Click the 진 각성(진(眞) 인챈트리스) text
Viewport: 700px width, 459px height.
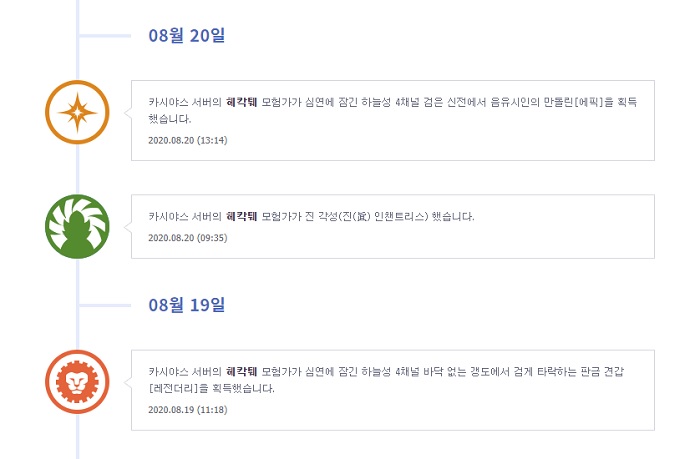(x=367, y=217)
